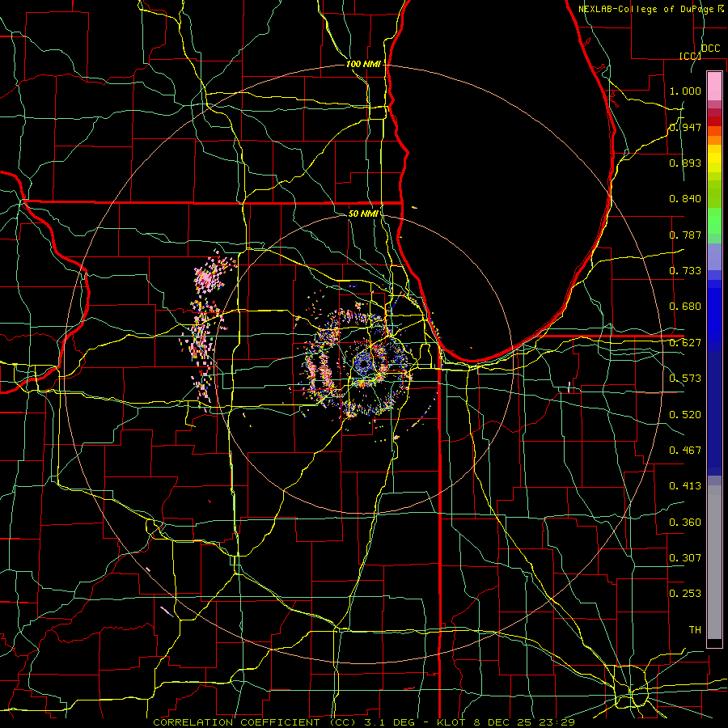Click the 0.733 scale value
This screenshot has height=728, width=728.
pyautogui.click(x=685, y=271)
